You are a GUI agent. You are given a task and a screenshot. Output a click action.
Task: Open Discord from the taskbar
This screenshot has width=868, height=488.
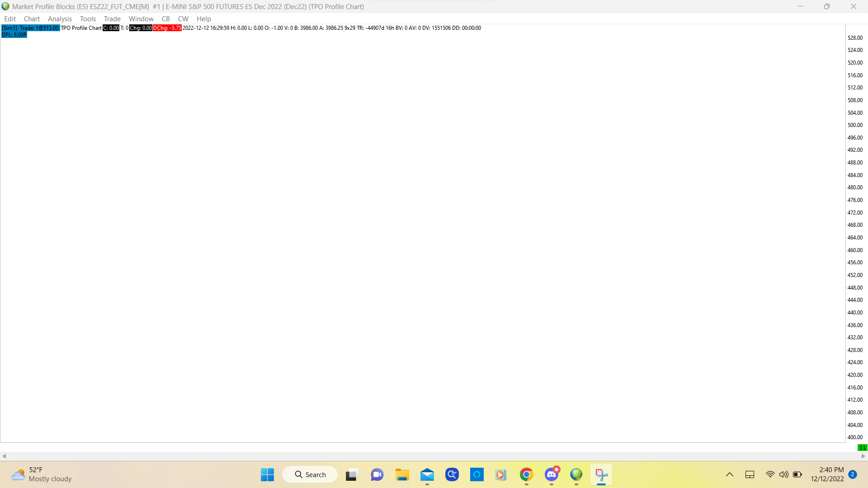pyautogui.click(x=551, y=474)
